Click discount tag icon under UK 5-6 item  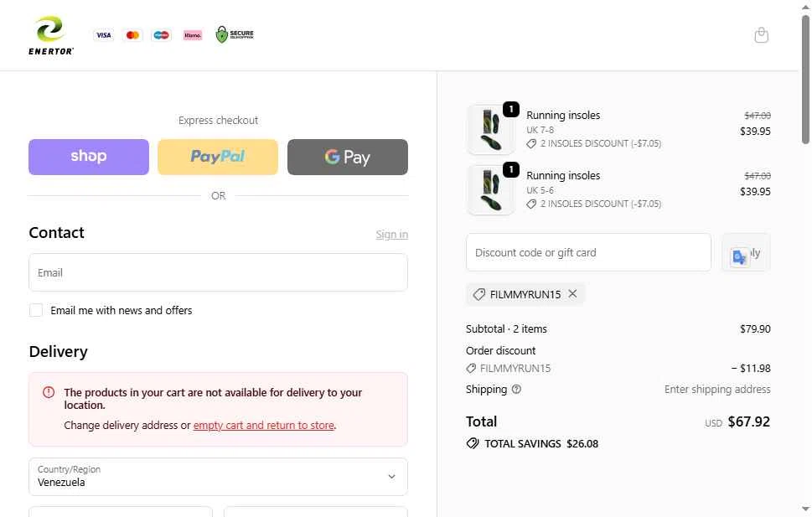coord(531,204)
